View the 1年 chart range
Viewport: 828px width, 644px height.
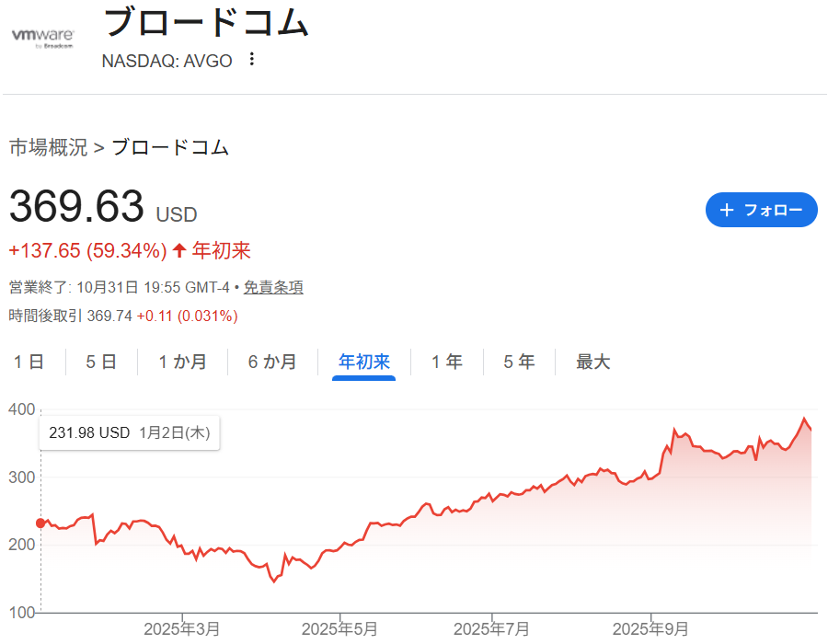click(x=447, y=362)
